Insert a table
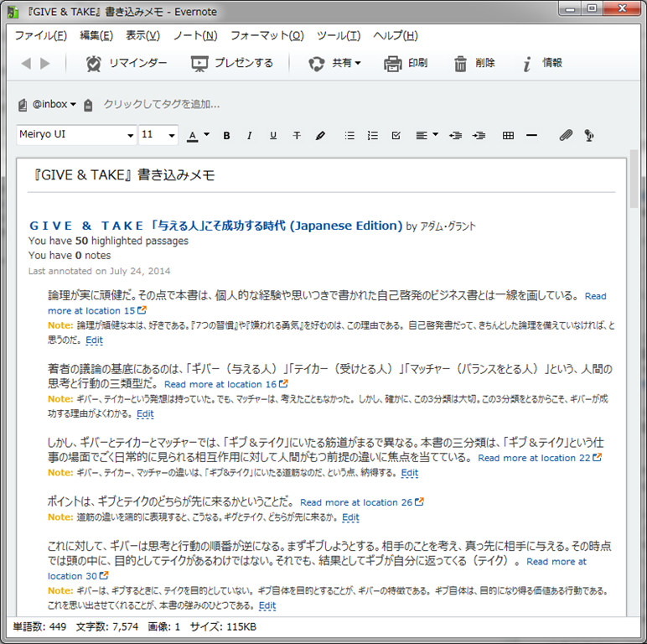This screenshot has height=644, width=647. [x=509, y=135]
